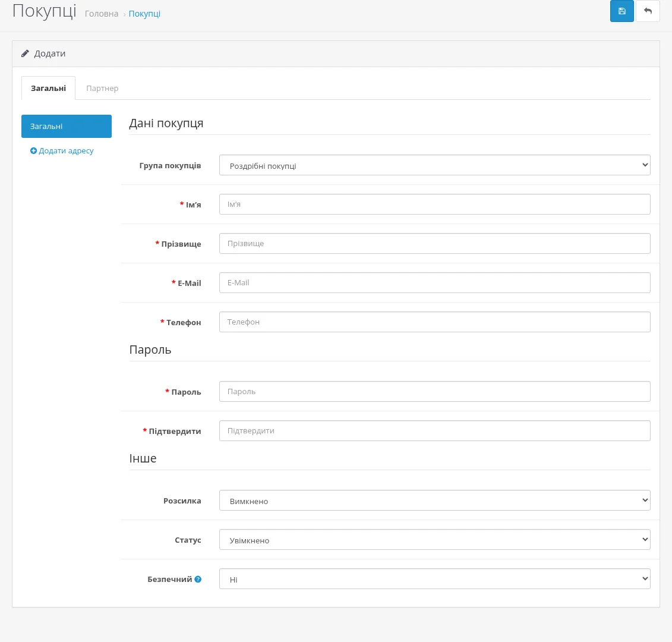
Task: Click the plus circle icon for Додати адресу
Action: [x=33, y=150]
